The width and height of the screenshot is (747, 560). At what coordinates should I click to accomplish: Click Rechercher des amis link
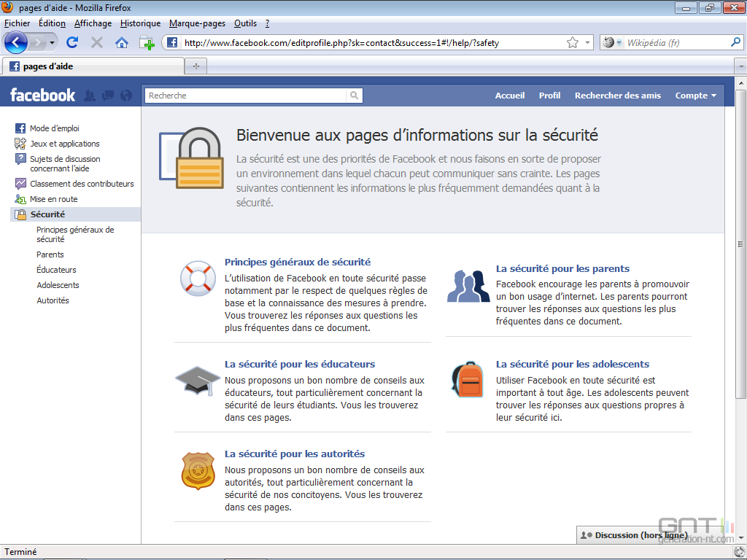coord(617,96)
